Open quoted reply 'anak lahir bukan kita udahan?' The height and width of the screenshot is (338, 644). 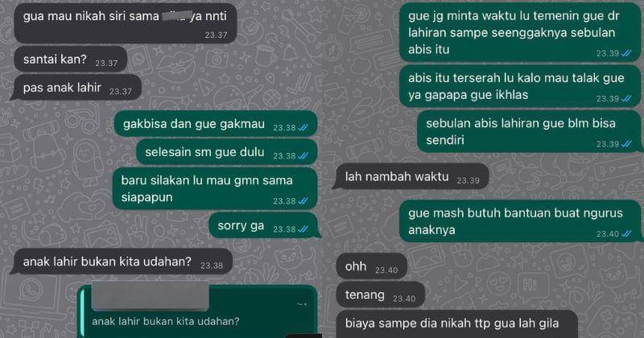[x=197, y=311]
